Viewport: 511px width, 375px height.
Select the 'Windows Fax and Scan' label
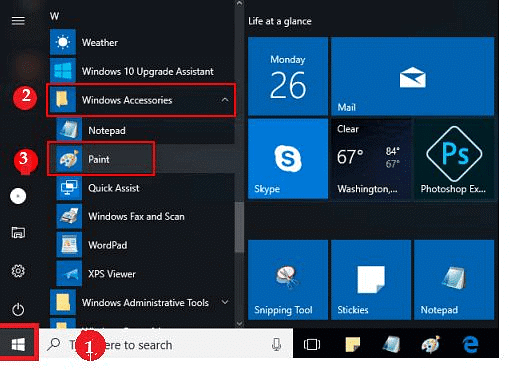[x=136, y=217]
